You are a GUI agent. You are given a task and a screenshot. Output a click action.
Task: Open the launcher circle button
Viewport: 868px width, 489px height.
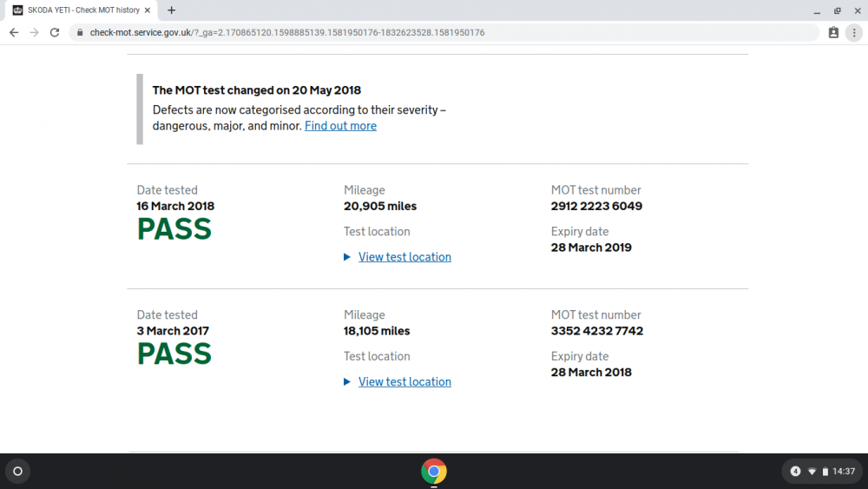tap(17, 472)
